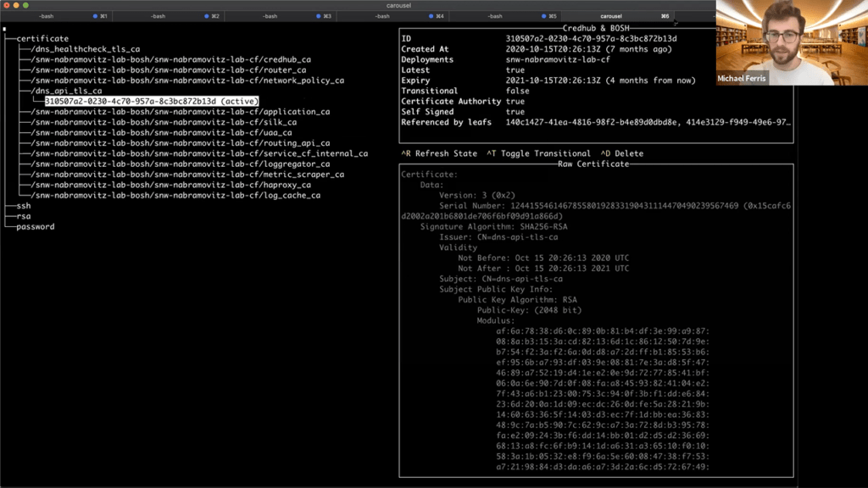Screen dimensions: 868x488
Task: Select the loggregator_ca tree entry
Action: [x=181, y=164]
